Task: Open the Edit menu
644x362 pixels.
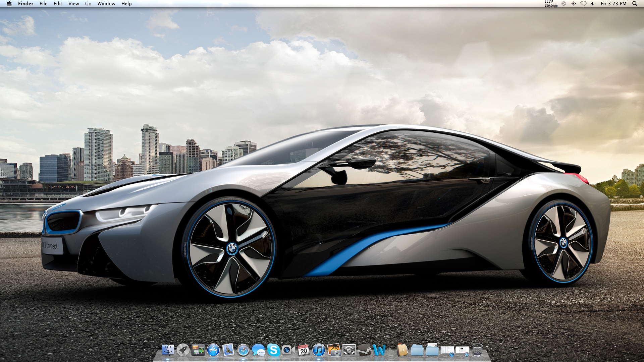Action: pos(58,4)
